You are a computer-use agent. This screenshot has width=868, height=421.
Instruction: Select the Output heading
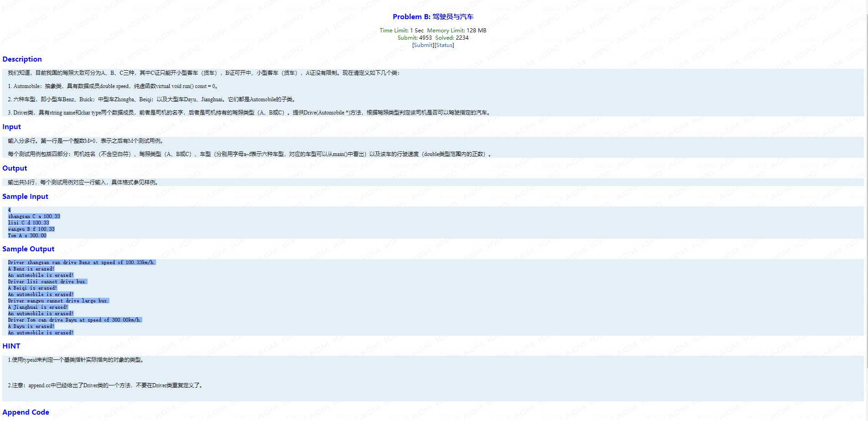(15, 168)
